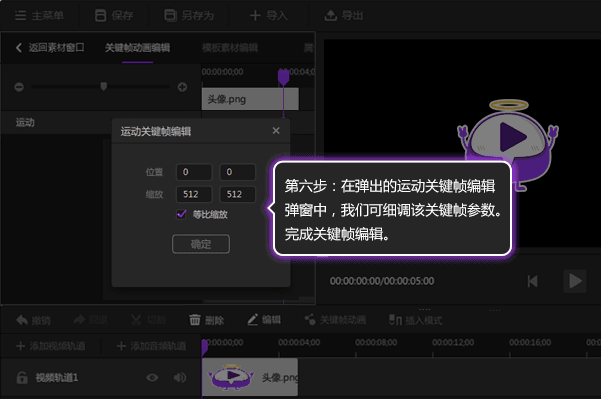Click the first 缩放 input with 512

coord(194,194)
